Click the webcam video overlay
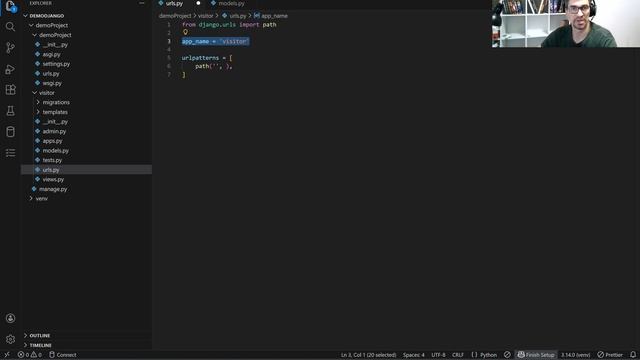 point(566,24)
